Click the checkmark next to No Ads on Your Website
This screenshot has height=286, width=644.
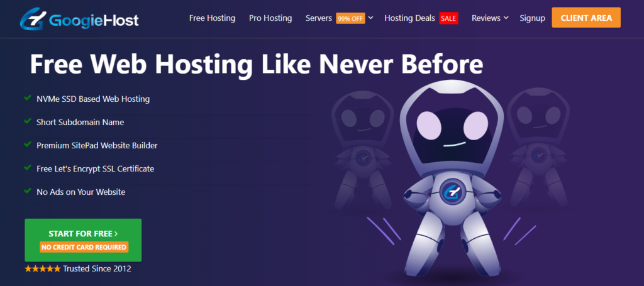(28, 191)
